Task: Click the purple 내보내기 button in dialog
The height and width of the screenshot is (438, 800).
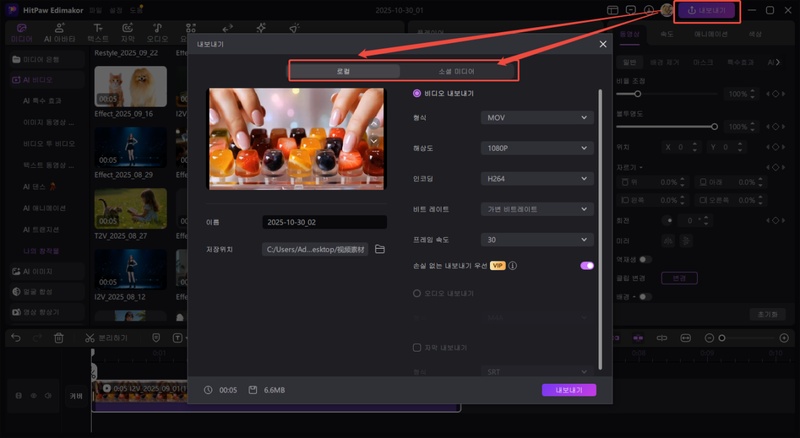Action: pos(569,390)
